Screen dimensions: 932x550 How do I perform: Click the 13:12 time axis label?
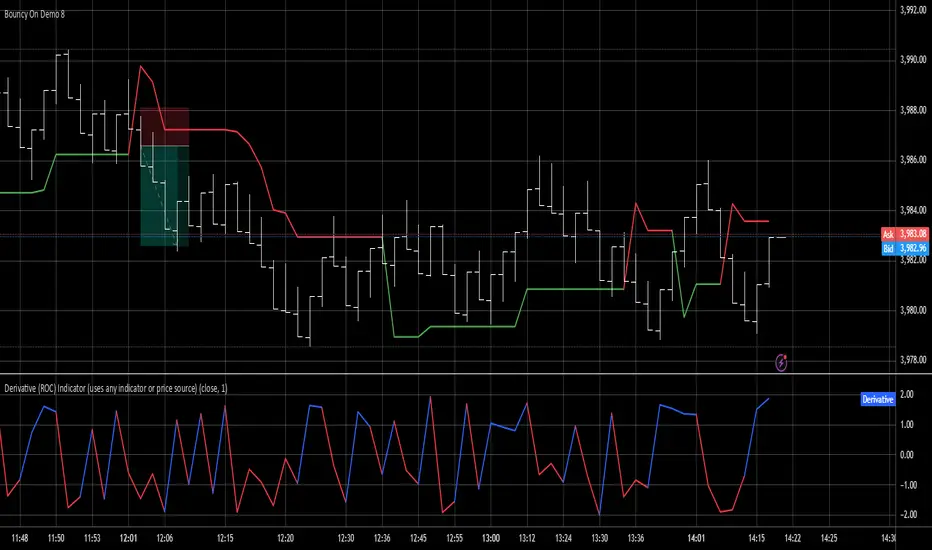(527, 538)
